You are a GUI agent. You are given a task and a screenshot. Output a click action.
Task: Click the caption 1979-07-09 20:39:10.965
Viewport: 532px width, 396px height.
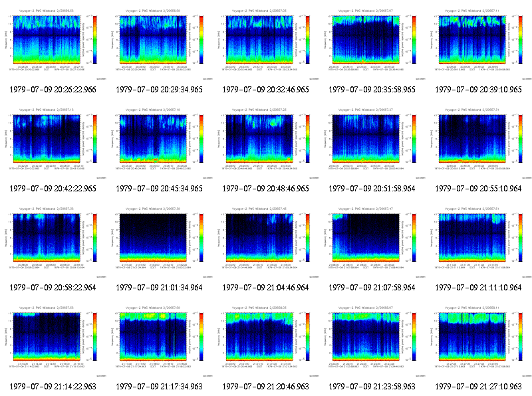click(479, 90)
